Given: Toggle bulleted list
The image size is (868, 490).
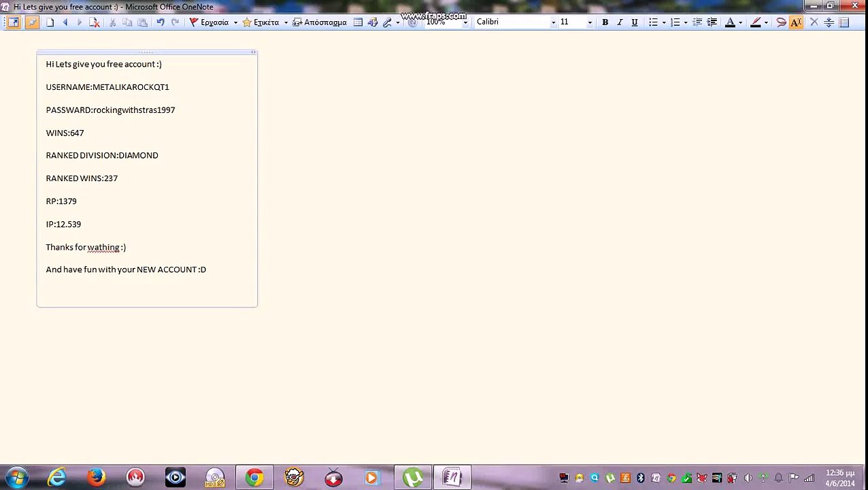Looking at the screenshot, I should [653, 22].
